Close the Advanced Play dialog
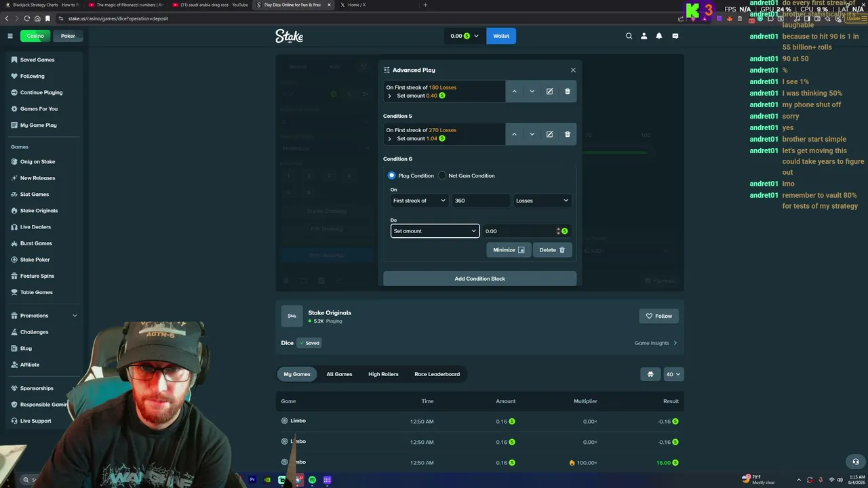Image resolution: width=868 pixels, height=488 pixels. tap(573, 70)
